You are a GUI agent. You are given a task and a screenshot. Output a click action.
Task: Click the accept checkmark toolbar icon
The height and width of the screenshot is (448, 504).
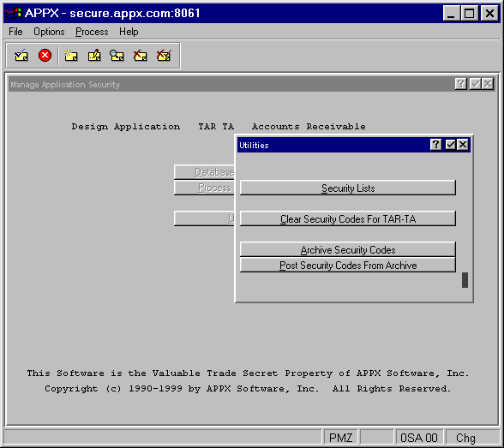pyautogui.click(x=21, y=55)
